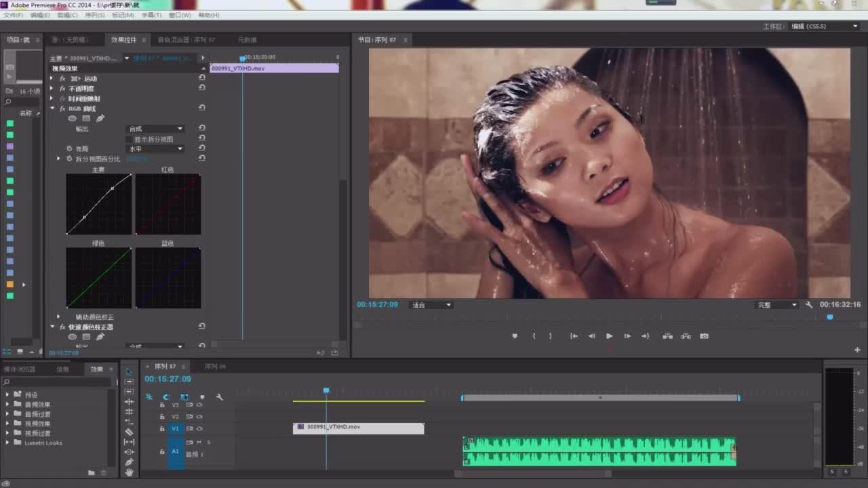868x488 pixels.
Task: Reset the Motion effect
Action: [201, 78]
